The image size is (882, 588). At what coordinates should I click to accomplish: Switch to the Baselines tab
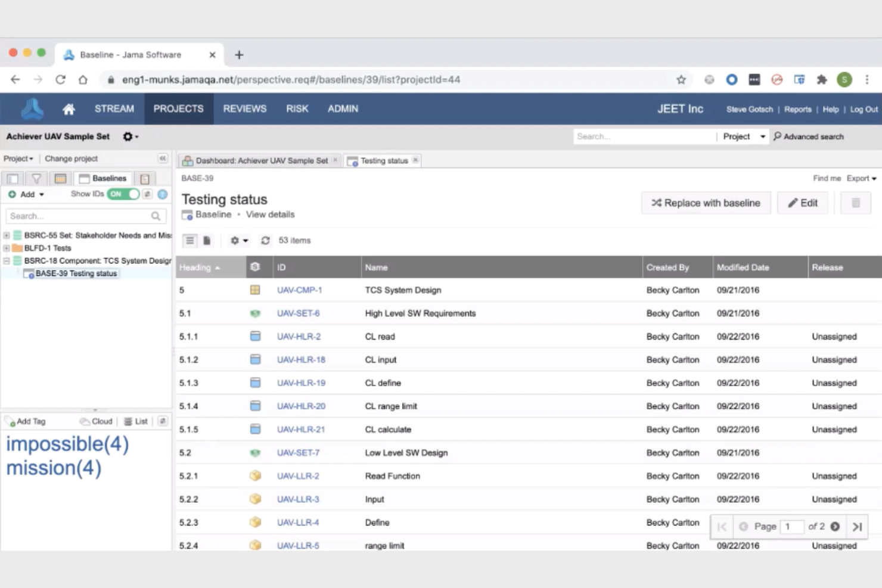tap(103, 178)
